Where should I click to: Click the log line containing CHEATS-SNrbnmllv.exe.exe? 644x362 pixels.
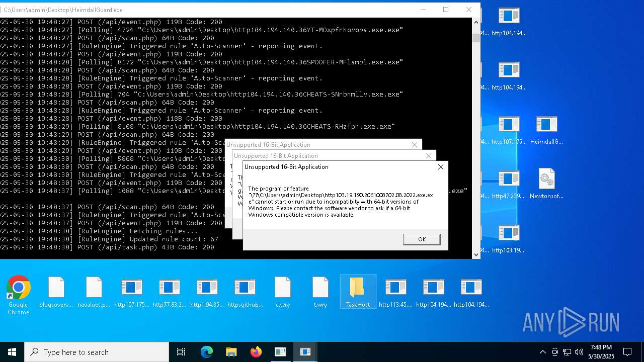201,95
